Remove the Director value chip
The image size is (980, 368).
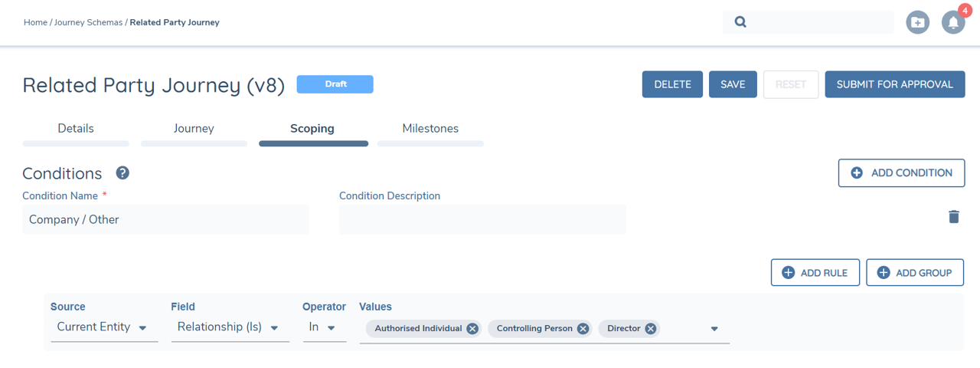[x=650, y=328]
